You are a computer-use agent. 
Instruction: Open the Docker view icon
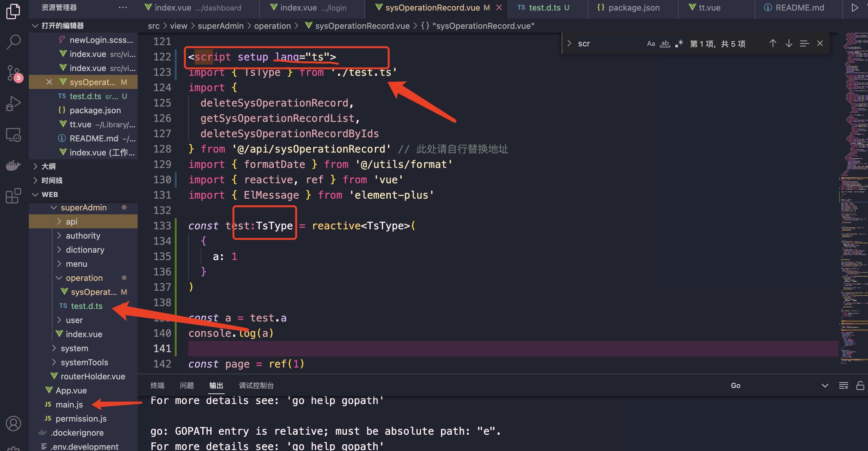click(13, 165)
